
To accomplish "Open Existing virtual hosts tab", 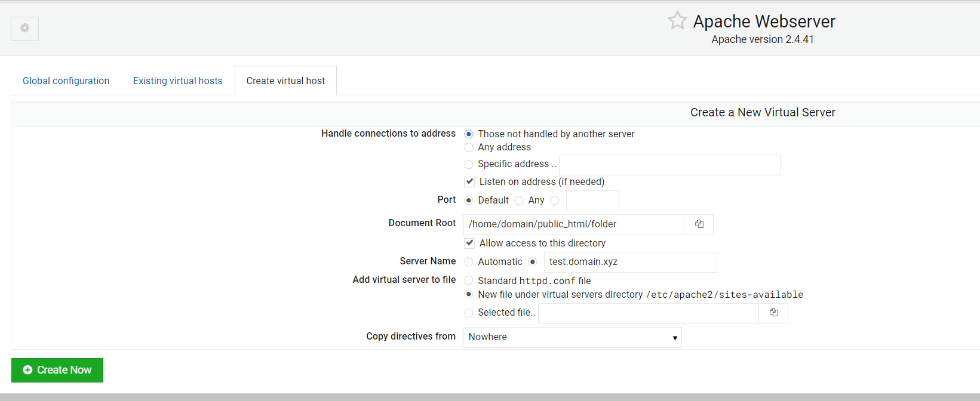I will pyautogui.click(x=177, y=81).
